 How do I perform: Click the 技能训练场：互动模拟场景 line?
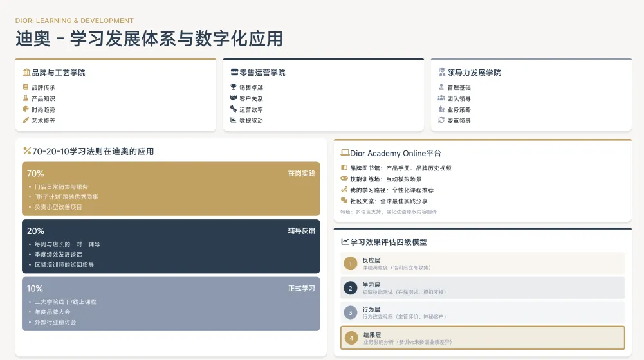[385, 179]
